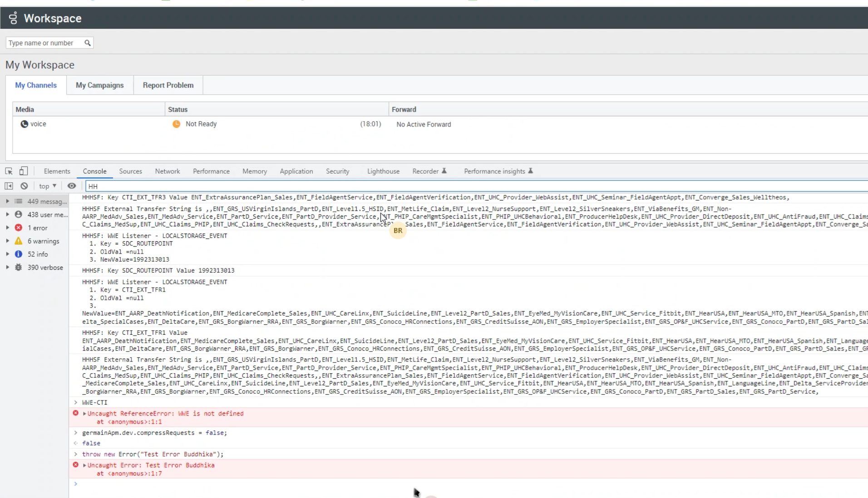The image size is (868, 498).
Task: Expand the Test Error Buddhika stack trace
Action: (84, 465)
